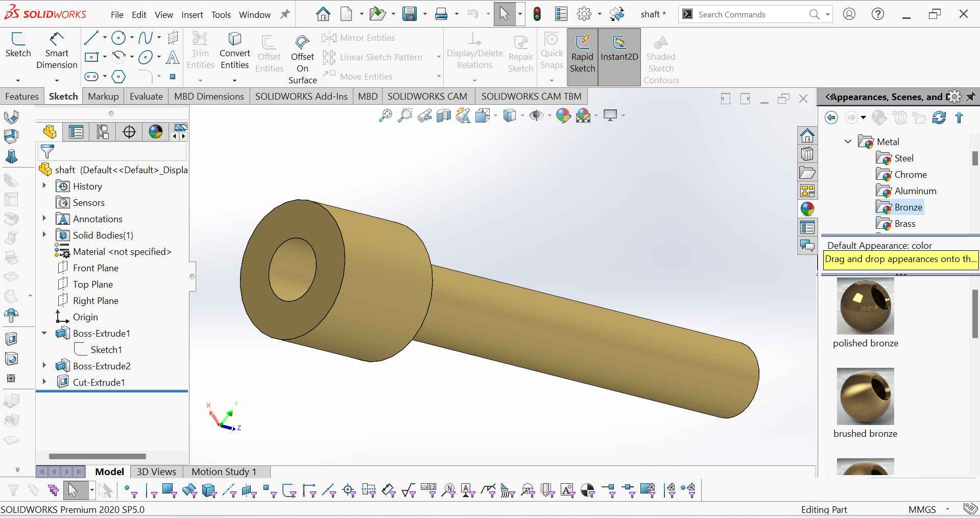Click back arrow in Appearances pane
This screenshot has height=518, width=980.
coord(831,118)
